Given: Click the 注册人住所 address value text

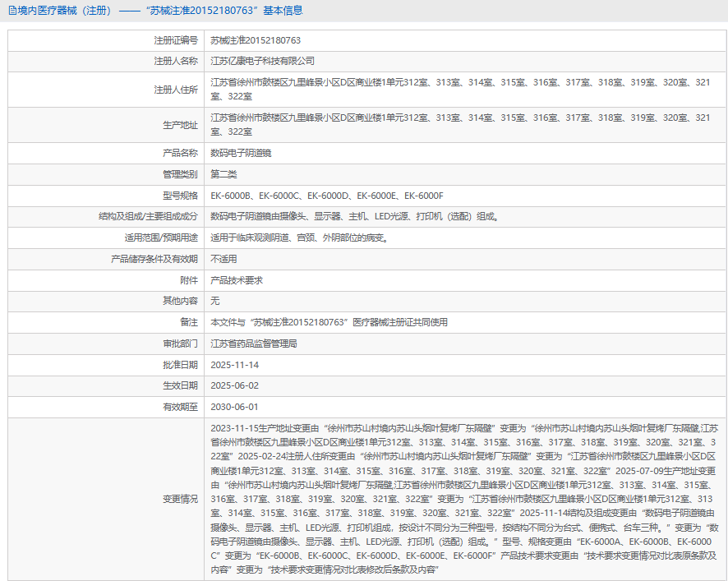Looking at the screenshot, I should click(x=461, y=90).
